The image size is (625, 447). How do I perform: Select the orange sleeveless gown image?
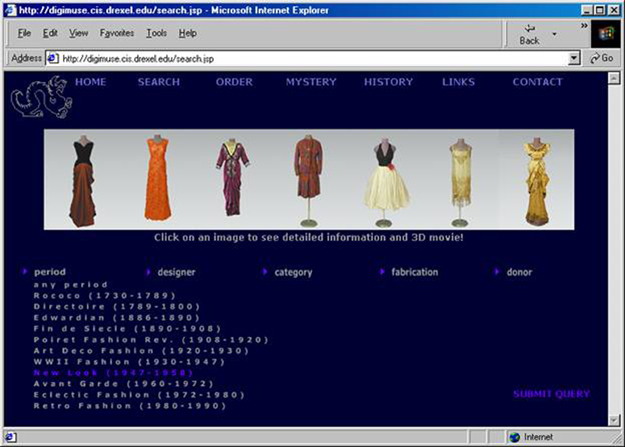(x=158, y=178)
